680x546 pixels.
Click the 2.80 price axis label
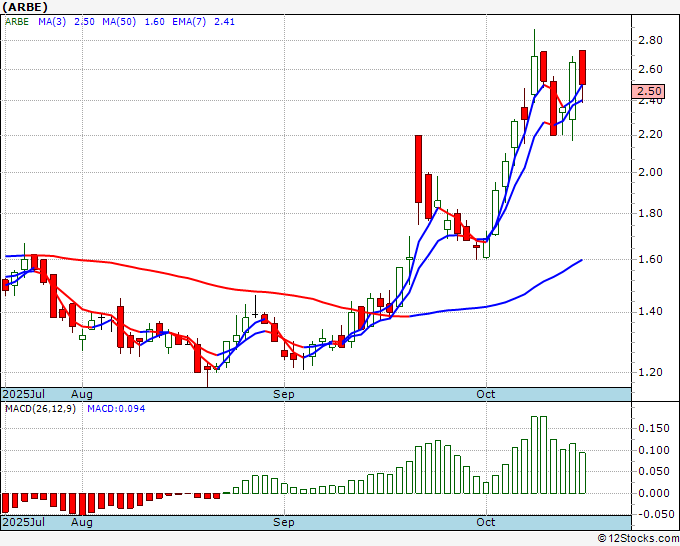tap(650, 40)
